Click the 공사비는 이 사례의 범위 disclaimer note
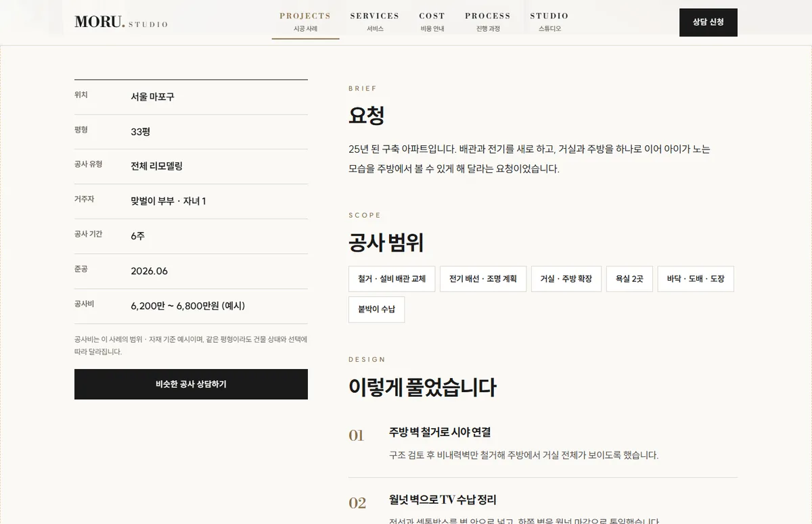Viewport: 812px width, 524px height. [x=191, y=346]
